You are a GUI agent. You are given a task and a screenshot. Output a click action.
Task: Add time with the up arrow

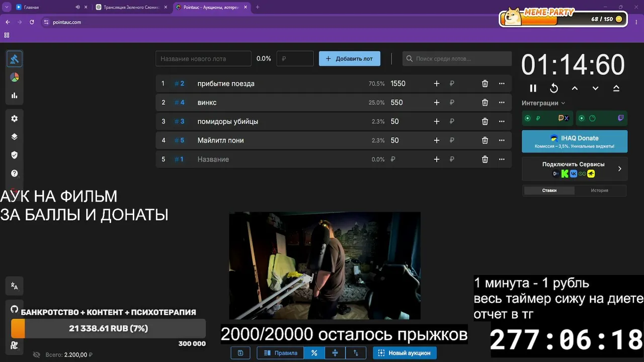point(575,88)
